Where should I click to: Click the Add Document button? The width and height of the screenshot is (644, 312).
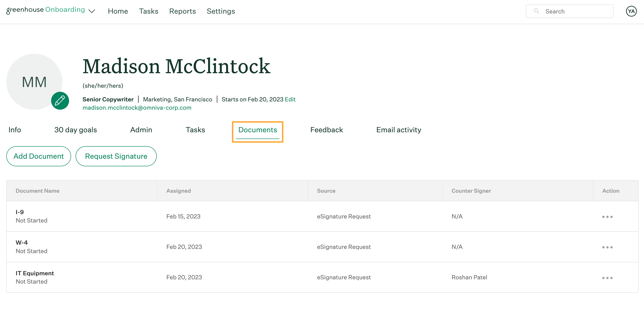pos(39,156)
